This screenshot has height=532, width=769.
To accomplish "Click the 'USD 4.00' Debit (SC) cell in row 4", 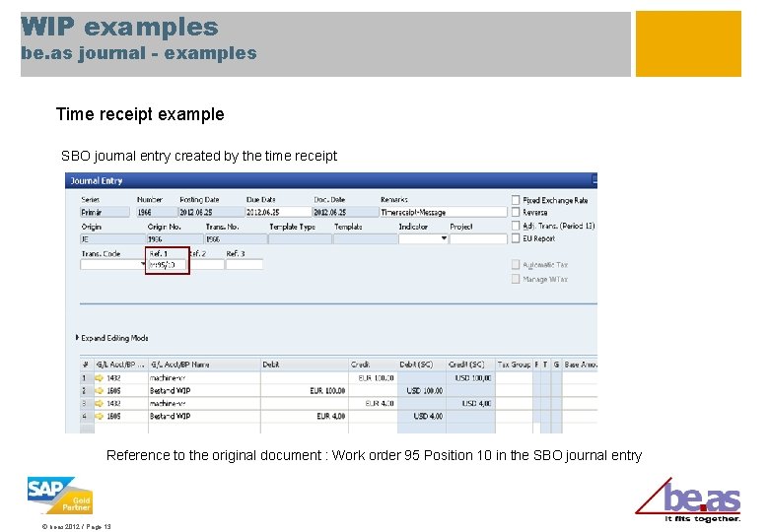I will pos(422,417).
